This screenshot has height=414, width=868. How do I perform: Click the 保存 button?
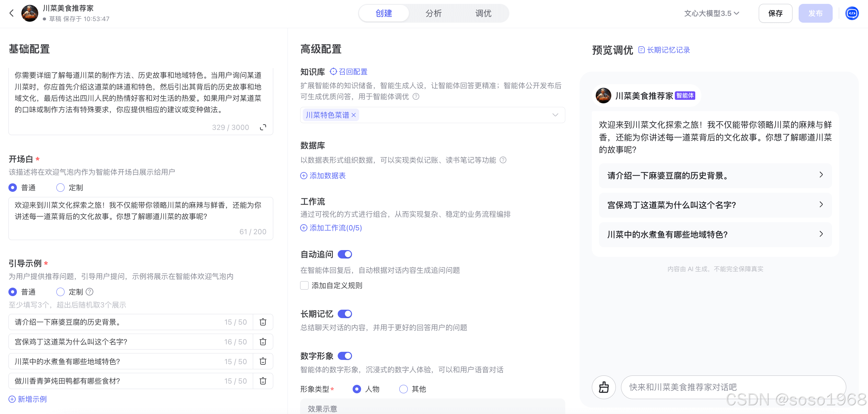(775, 14)
